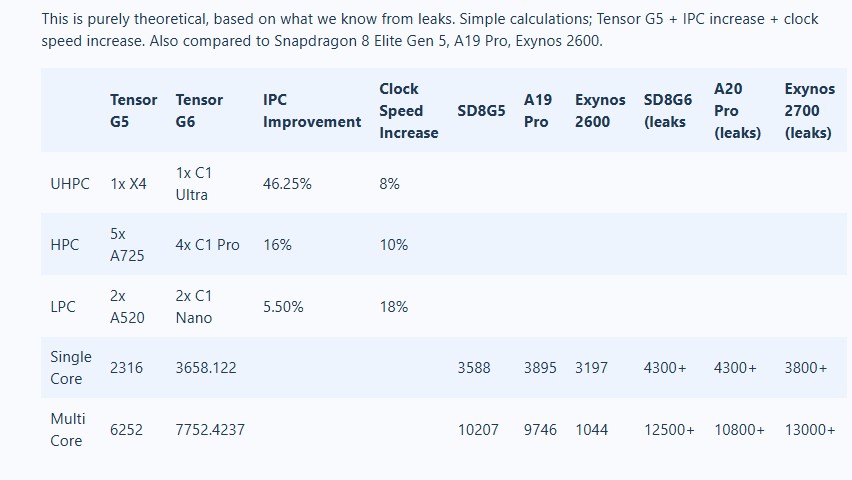852x480 pixels.
Task: Select the A20 Pro (leaks) header
Action: click(737, 110)
